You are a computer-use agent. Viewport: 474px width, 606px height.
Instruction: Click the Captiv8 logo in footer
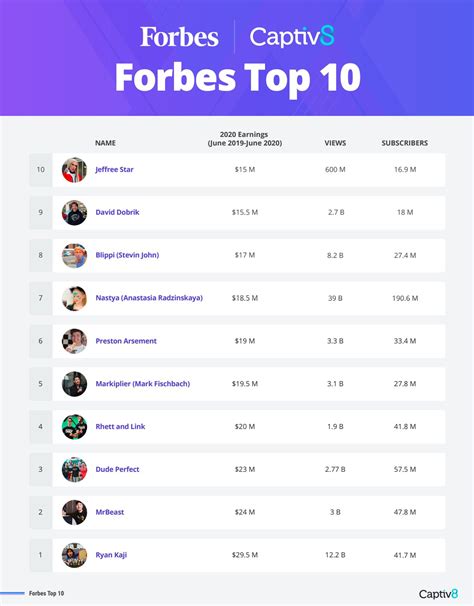coord(438,594)
